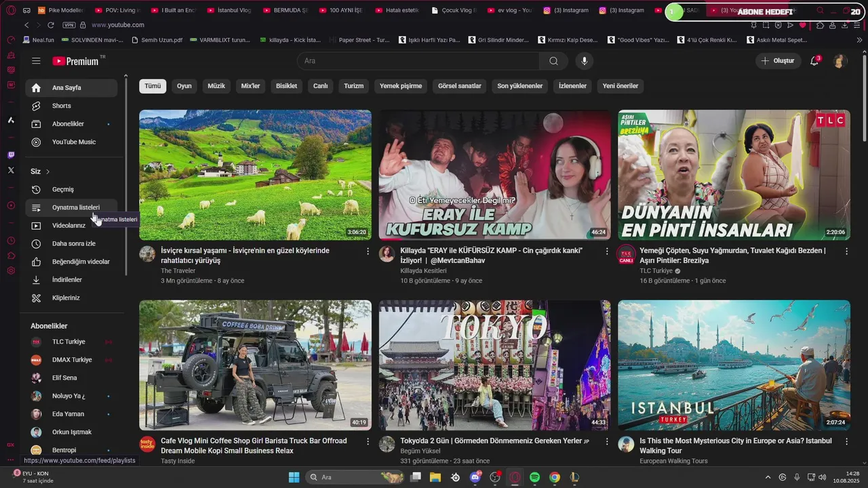The image size is (868, 488).
Task: Open options for İsviçre kırsal yaşamı video
Action: point(368,251)
